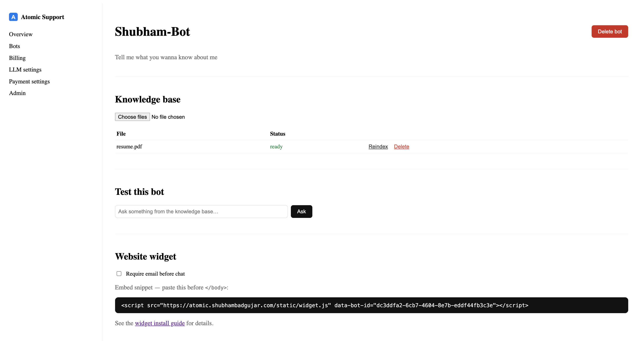Open the widget install guide link
The image size is (644, 341).
tap(160, 323)
